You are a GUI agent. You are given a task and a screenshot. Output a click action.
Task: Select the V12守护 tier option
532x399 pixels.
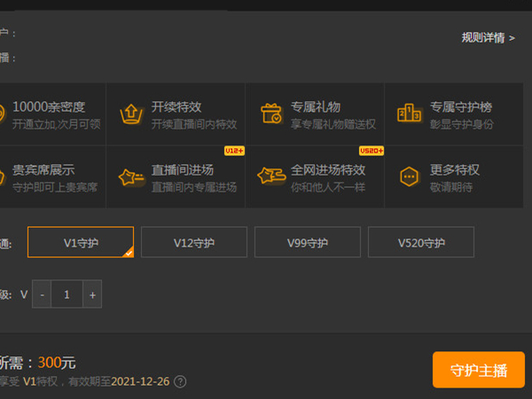[x=194, y=242]
